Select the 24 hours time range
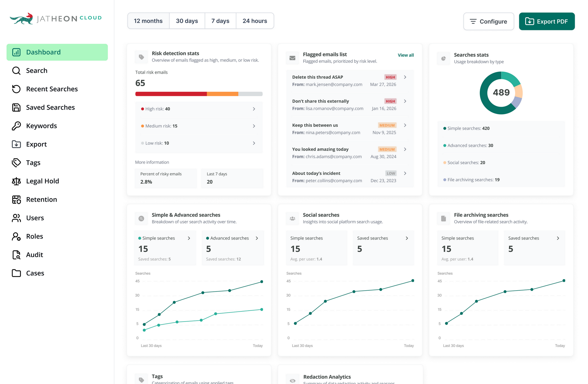588x384 pixels. point(255,21)
